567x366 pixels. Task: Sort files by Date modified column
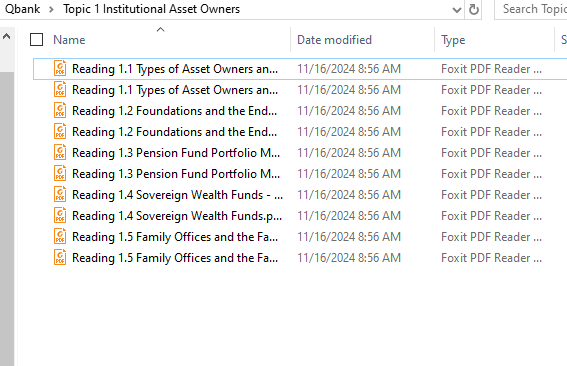[x=334, y=40]
